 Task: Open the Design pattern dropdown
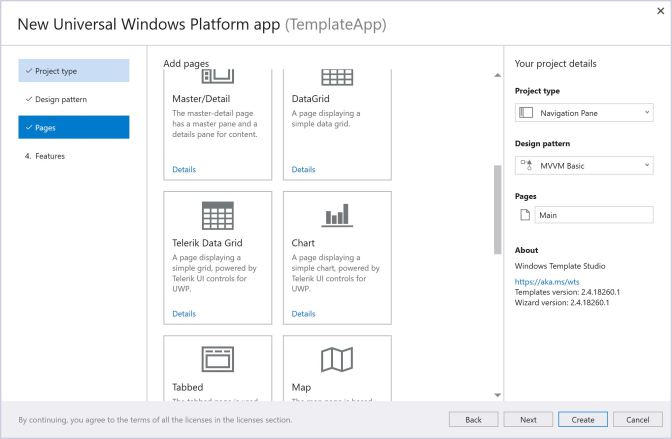coord(584,165)
